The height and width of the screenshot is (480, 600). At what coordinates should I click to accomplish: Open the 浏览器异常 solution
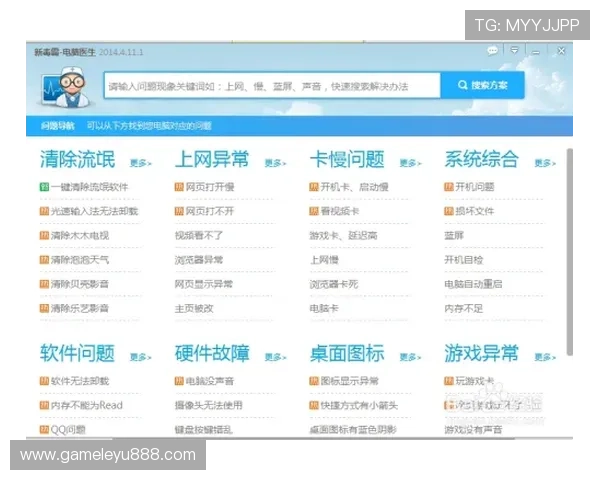[x=199, y=260]
